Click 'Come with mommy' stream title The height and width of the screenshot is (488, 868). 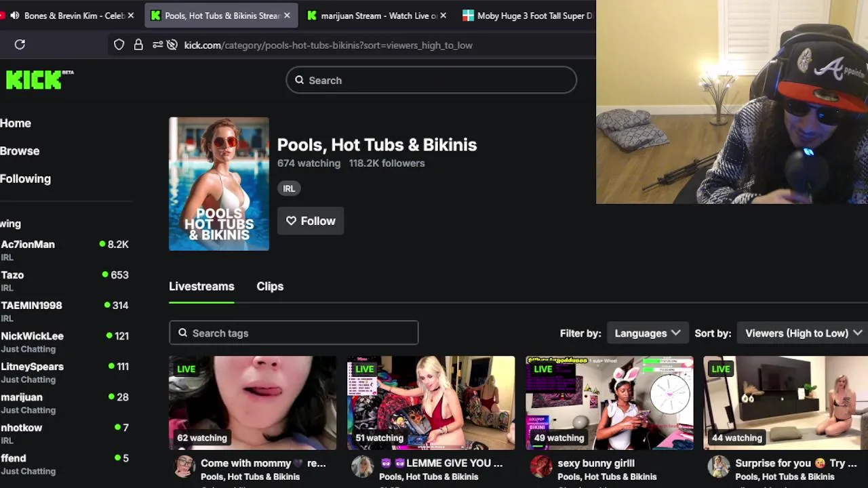[263, 464]
